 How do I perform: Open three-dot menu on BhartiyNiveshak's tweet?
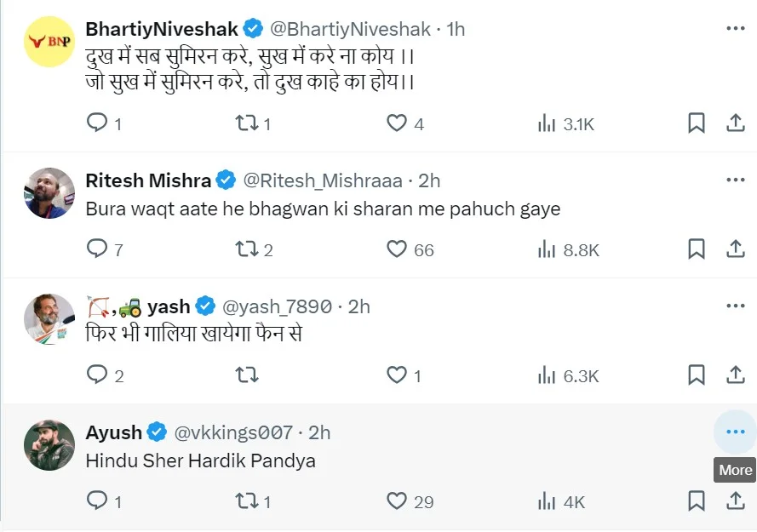pos(735,29)
